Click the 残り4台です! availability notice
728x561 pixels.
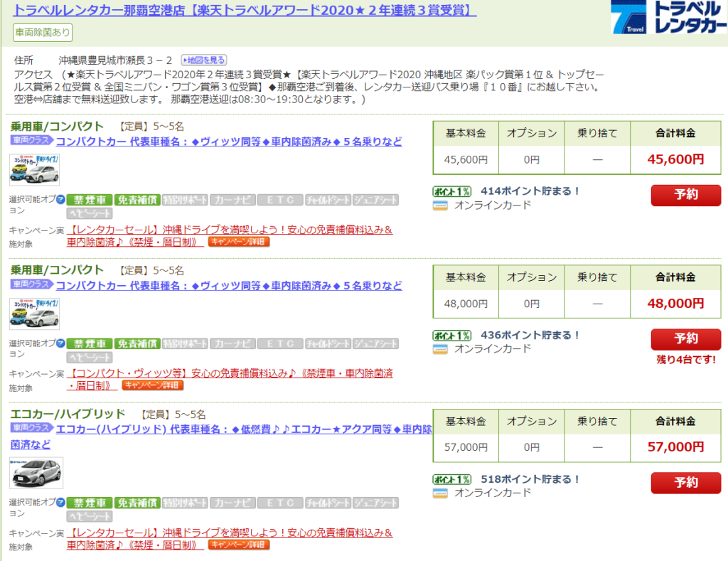[x=686, y=360]
